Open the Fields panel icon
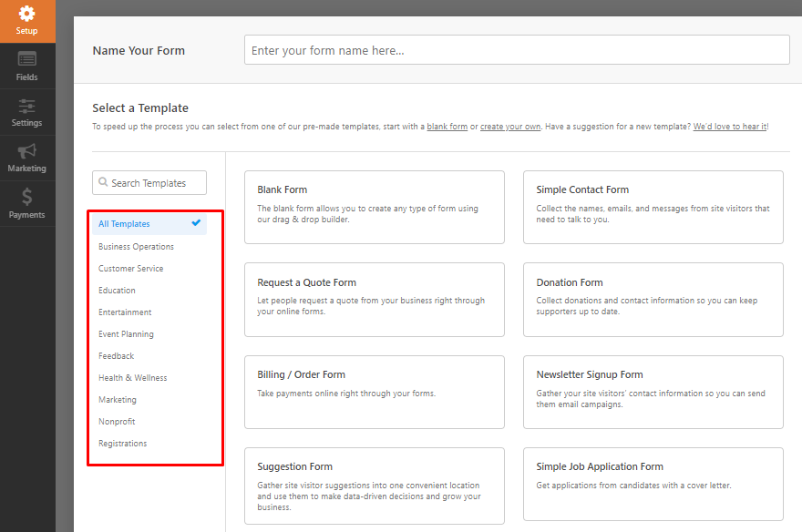 (x=27, y=60)
